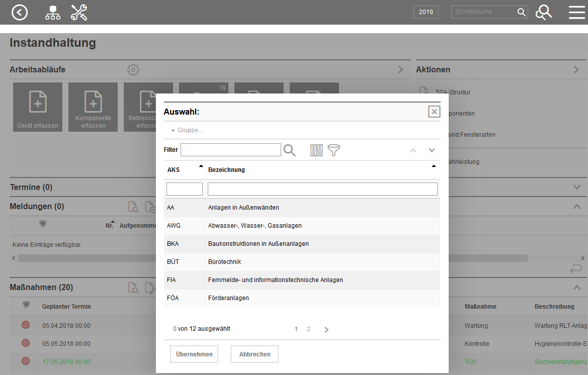Go to page 2 of the list

tap(308, 329)
